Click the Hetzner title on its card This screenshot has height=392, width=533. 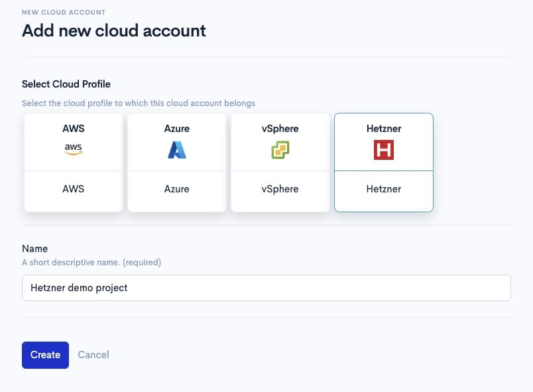(x=383, y=128)
